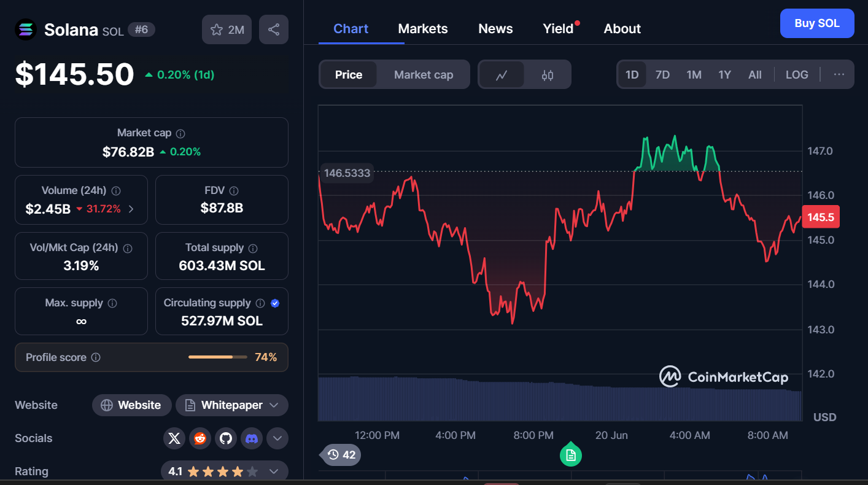
Task: Click the Profile score progress bar
Action: pyautogui.click(x=218, y=357)
